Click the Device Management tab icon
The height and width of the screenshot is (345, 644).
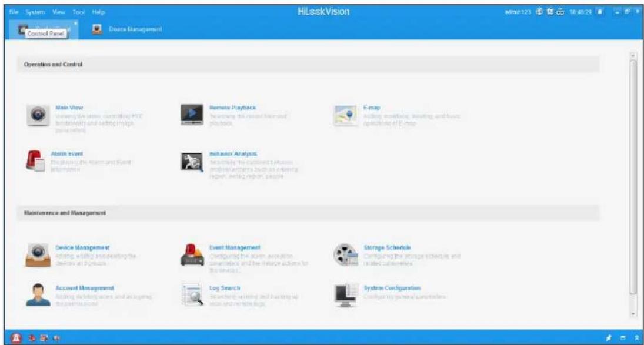tap(97, 29)
